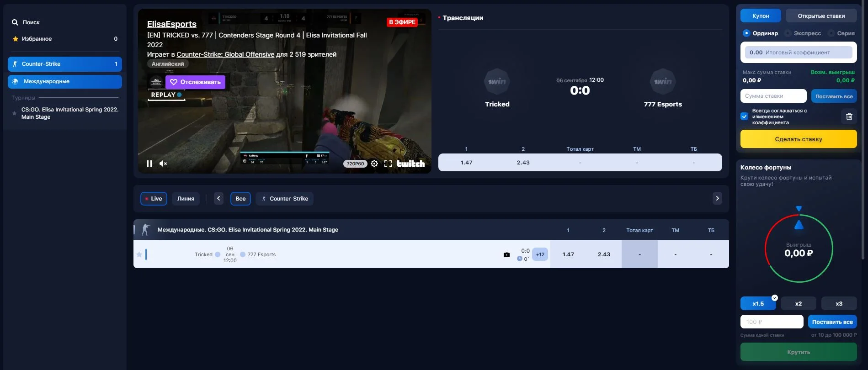Click Поставить все under fortune wheel
This screenshot has width=868, height=370.
832,322
